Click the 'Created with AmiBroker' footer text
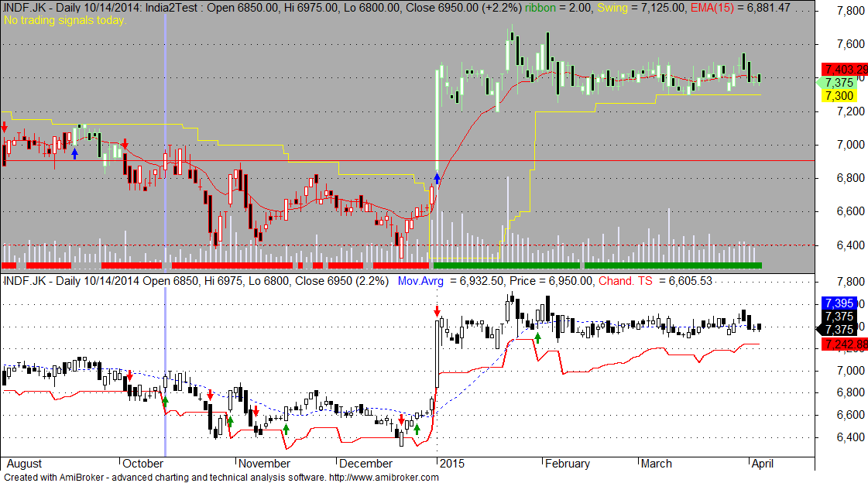Viewport: 868px width, 483px height. click(53, 477)
